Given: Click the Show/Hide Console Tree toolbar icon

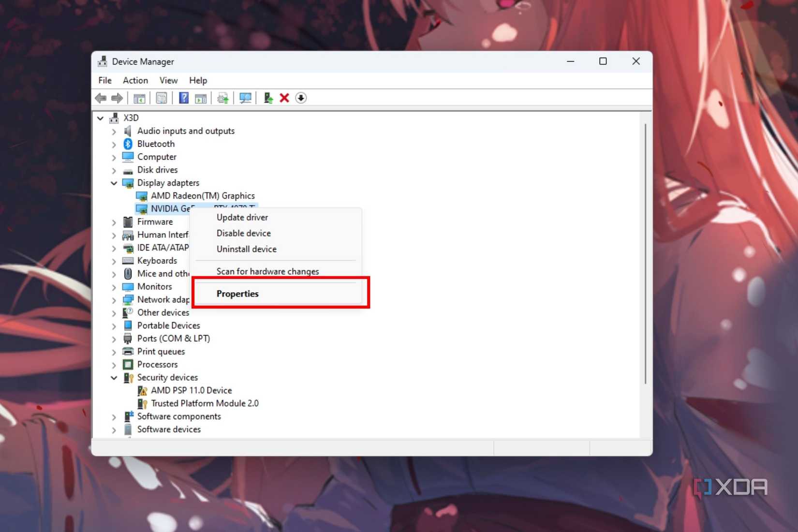Looking at the screenshot, I should 139,98.
